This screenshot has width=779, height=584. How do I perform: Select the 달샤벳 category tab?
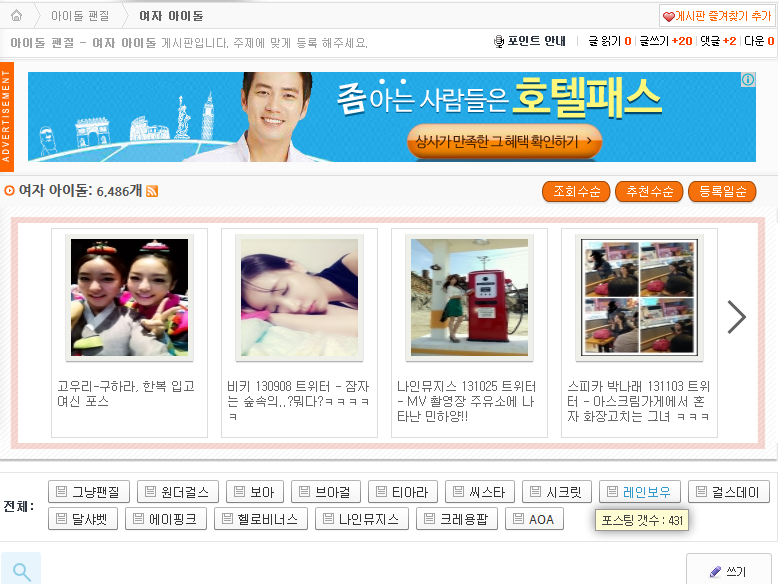tap(83, 519)
